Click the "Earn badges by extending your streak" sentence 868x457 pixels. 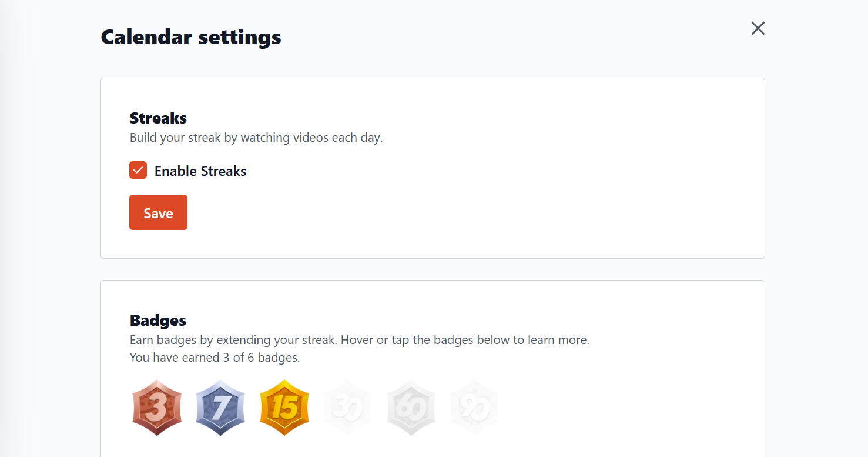(x=233, y=340)
